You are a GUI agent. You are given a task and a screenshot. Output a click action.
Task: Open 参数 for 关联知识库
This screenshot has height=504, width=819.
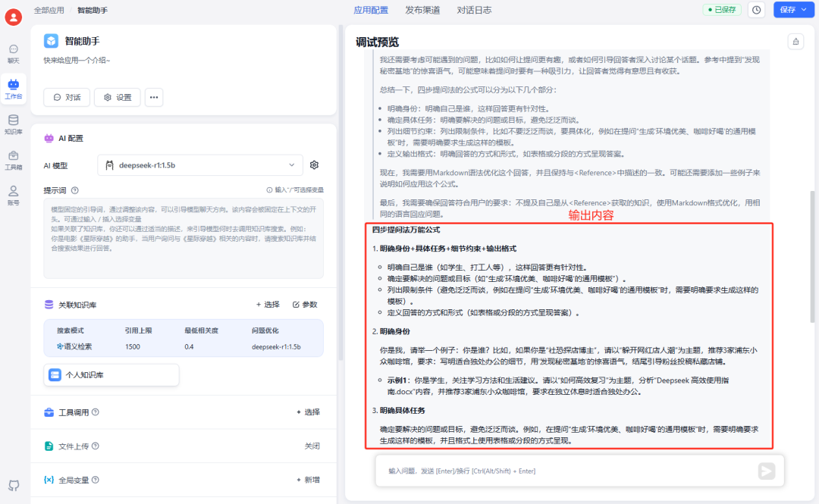click(305, 305)
